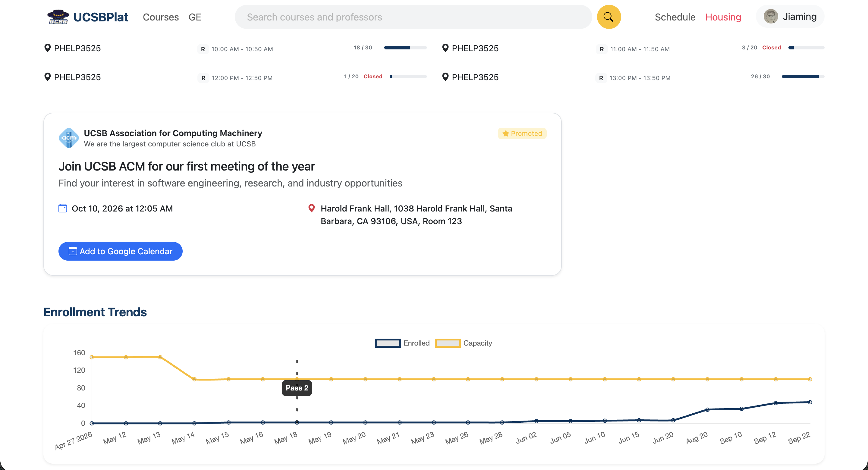Image resolution: width=868 pixels, height=470 pixels.
Task: Focus the search courses and professors field
Action: [x=413, y=17]
